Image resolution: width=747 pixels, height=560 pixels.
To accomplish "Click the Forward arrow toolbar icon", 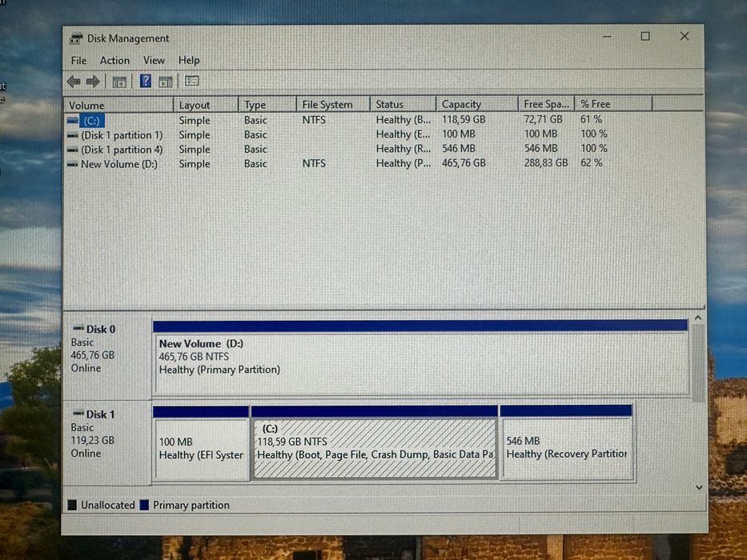I will (94, 82).
